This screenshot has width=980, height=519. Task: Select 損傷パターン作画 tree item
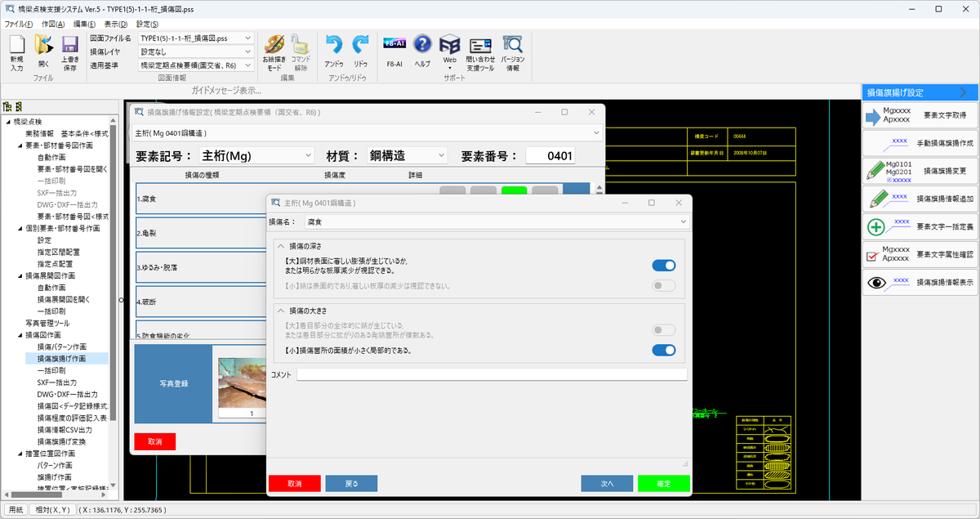(x=62, y=347)
